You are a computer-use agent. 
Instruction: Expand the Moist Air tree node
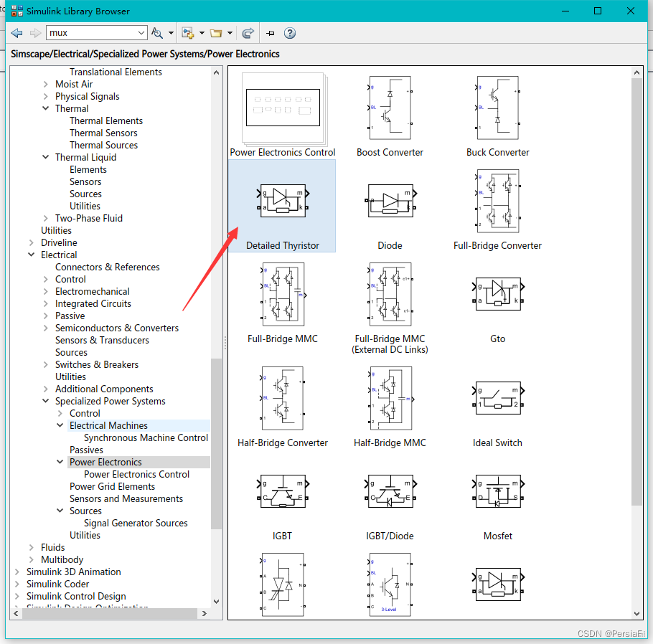click(45, 84)
